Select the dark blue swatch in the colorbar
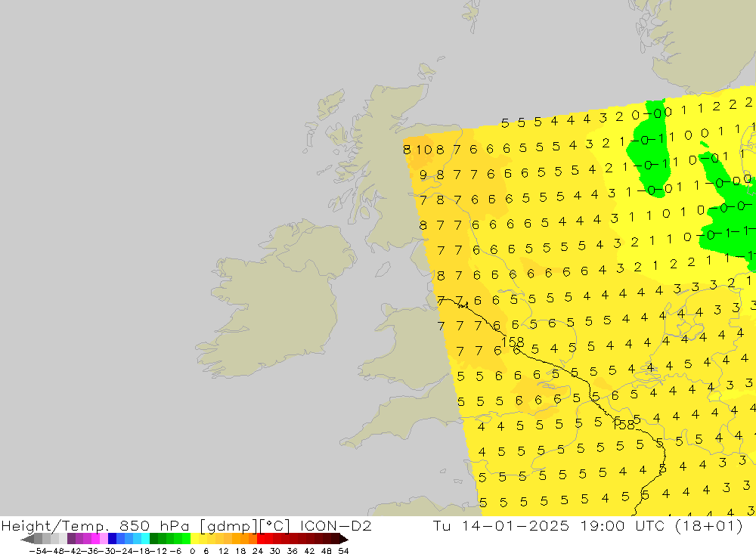756x554 pixels. coord(113,539)
